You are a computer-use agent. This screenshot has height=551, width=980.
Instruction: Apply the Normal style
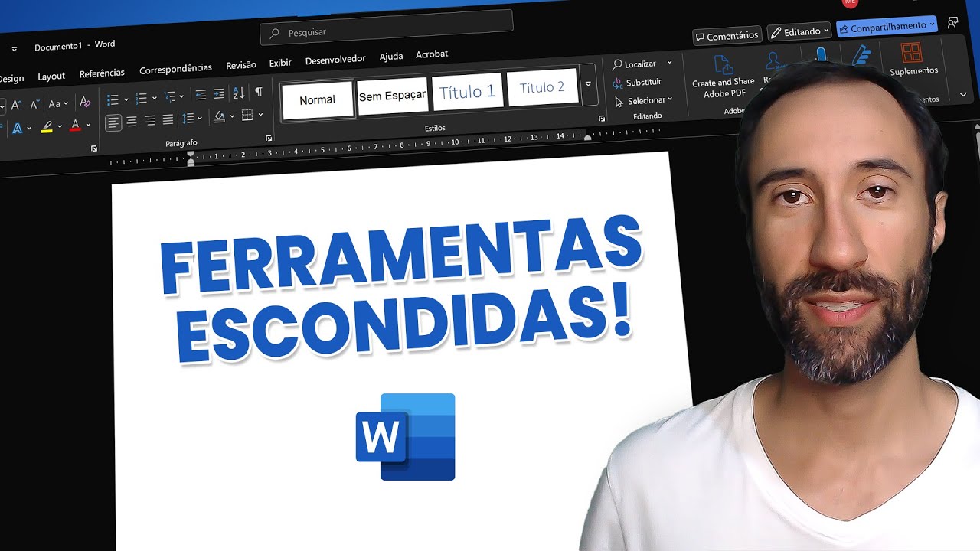318,100
